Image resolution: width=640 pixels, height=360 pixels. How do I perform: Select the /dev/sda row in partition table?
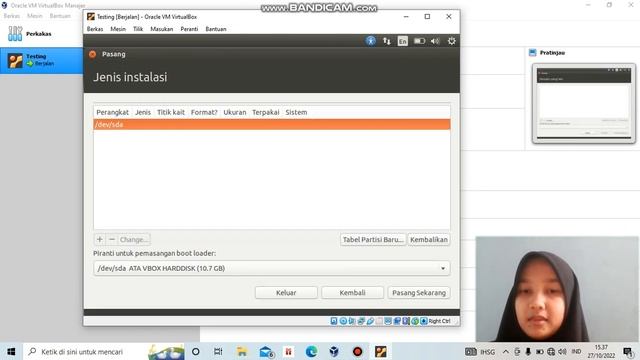[272, 124]
